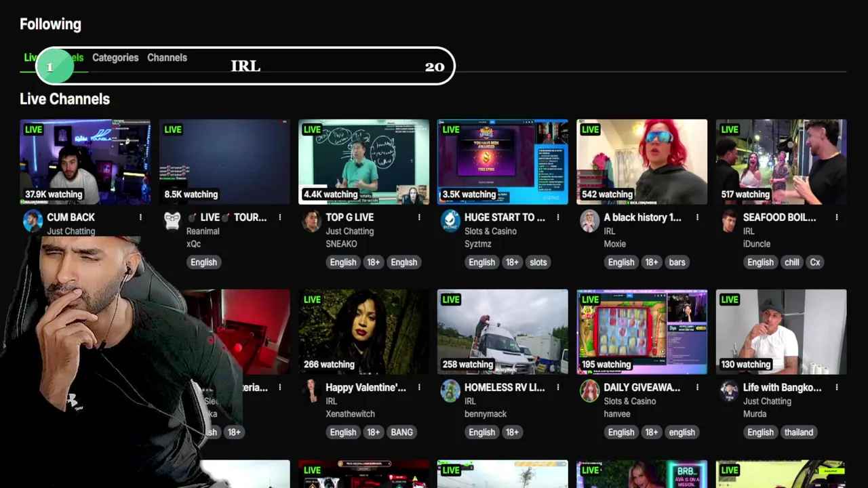
Task: Go to the Reanimal category link
Action: (x=203, y=231)
